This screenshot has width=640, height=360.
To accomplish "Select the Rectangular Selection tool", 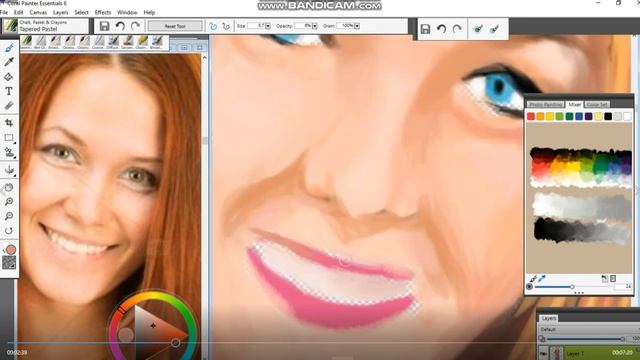I will pyautogui.click(x=9, y=138).
